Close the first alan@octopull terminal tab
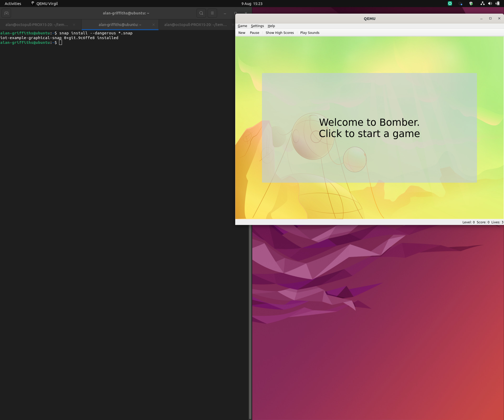504x420 pixels. 74,25
